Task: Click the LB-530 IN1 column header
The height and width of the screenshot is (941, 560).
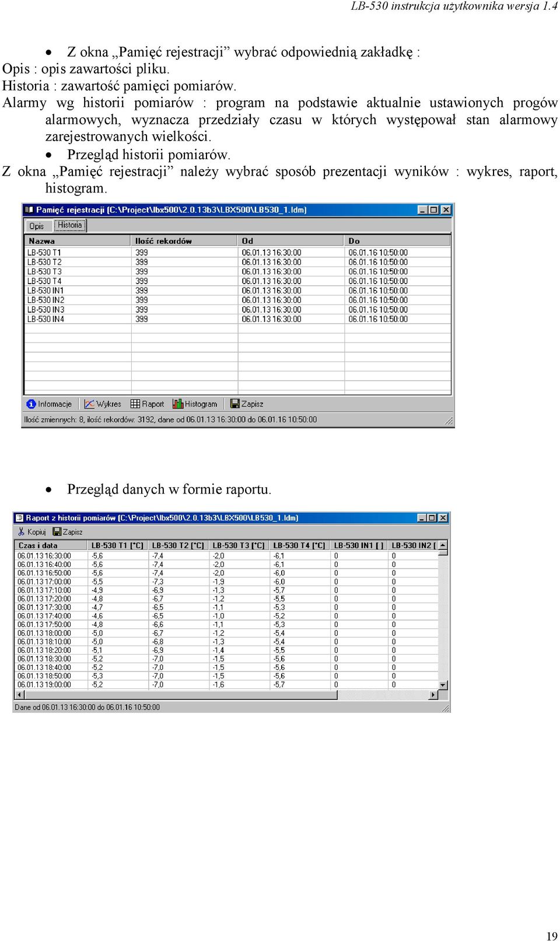Action: pyautogui.click(x=359, y=545)
